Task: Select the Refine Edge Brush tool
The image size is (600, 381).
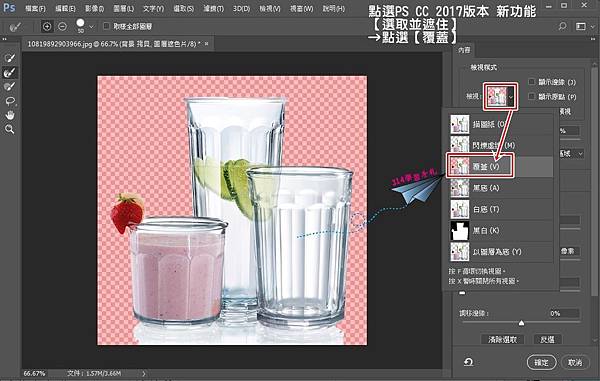Action: (x=10, y=72)
